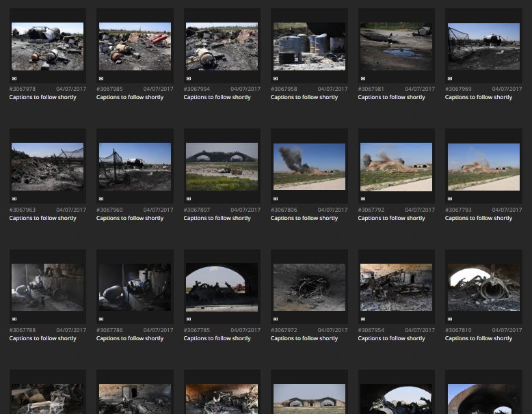Click the photo-type icon under image #3067960
This screenshot has width=532, height=414.
click(x=101, y=199)
